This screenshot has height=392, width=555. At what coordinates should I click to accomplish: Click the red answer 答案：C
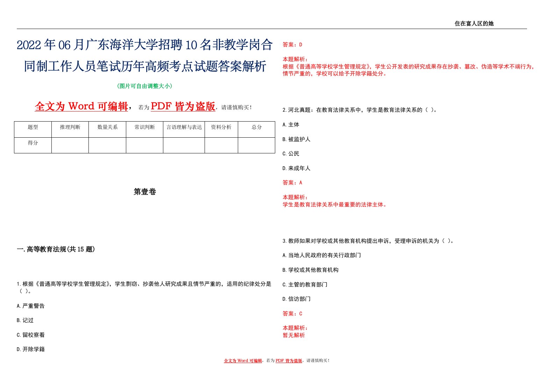click(x=292, y=314)
